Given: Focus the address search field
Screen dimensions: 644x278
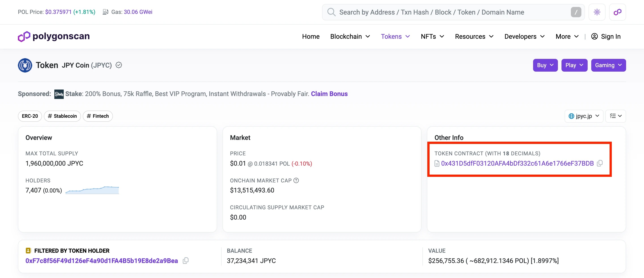Looking at the screenshot, I should tap(453, 12).
